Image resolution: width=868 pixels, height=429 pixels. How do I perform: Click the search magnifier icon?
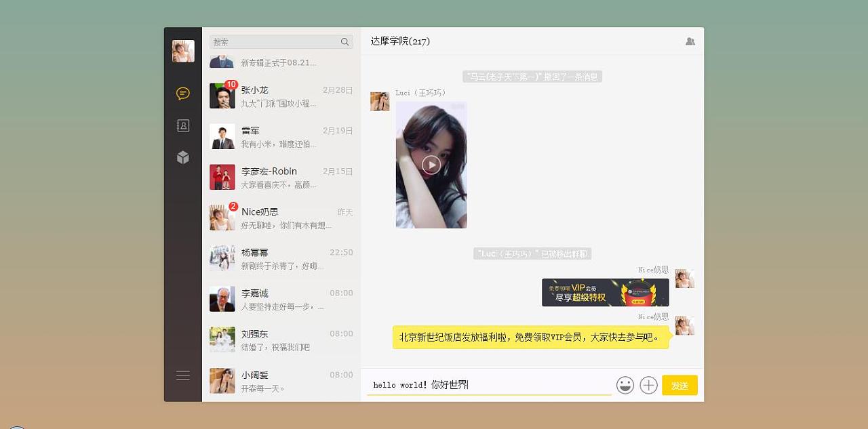(345, 42)
